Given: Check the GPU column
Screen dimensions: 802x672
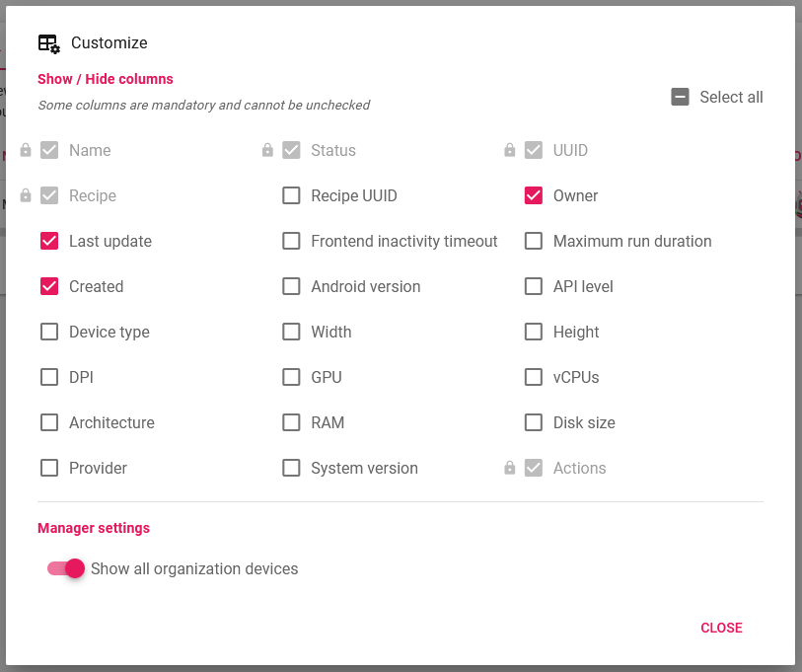Looking at the screenshot, I should [291, 377].
